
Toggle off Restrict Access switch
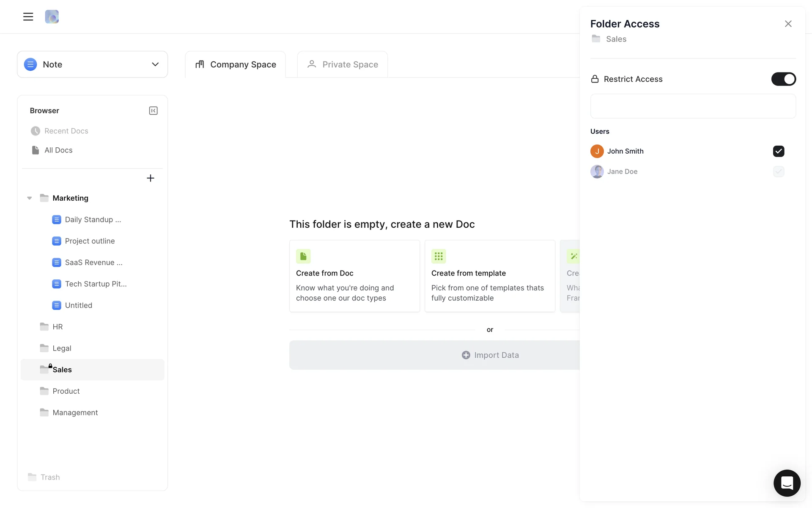click(x=783, y=79)
